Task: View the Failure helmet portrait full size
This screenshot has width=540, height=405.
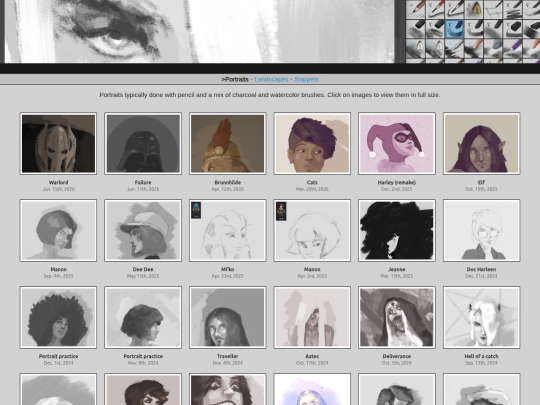Action: coord(143,143)
